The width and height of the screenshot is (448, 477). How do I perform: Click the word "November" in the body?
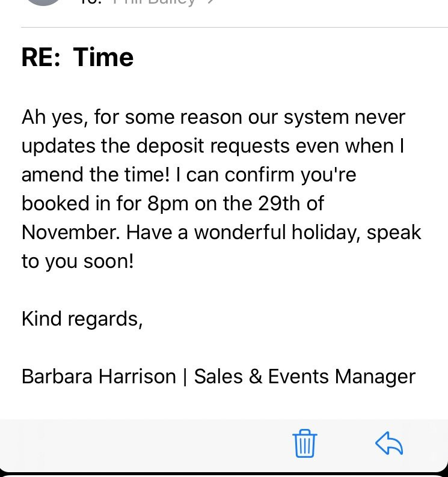point(70,232)
